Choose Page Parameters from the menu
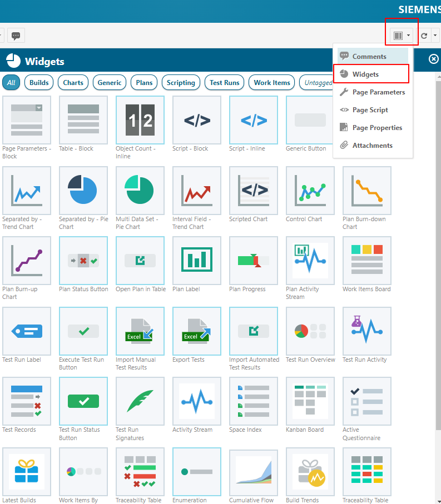The height and width of the screenshot is (504, 441). coord(378,92)
